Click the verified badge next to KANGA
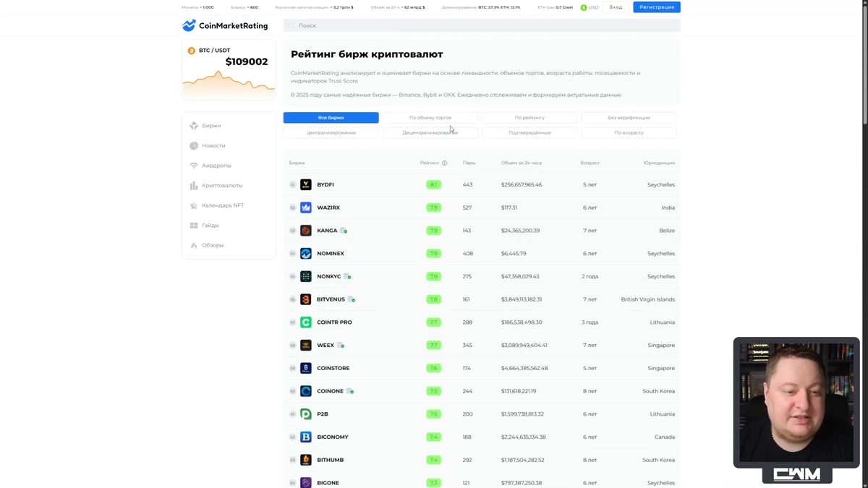This screenshot has width=868, height=488. click(x=344, y=231)
